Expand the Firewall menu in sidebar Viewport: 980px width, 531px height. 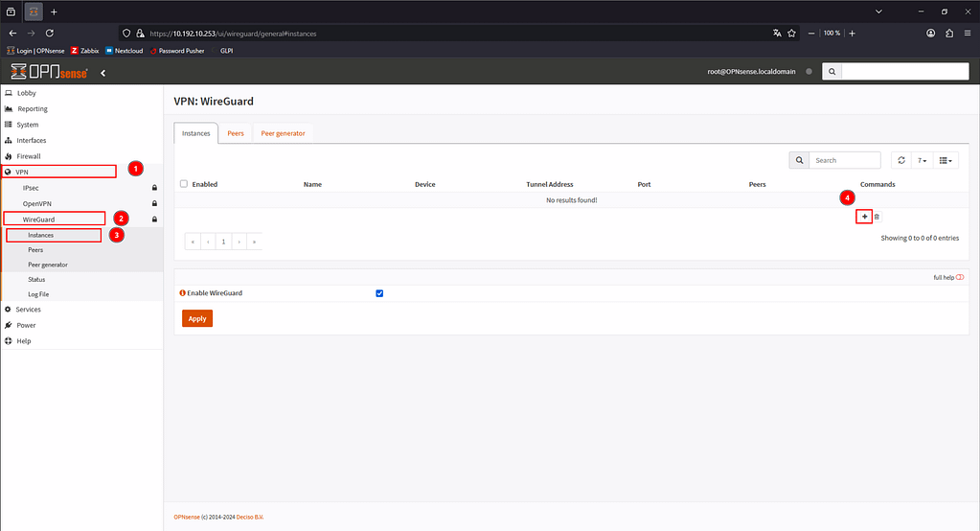(x=29, y=155)
